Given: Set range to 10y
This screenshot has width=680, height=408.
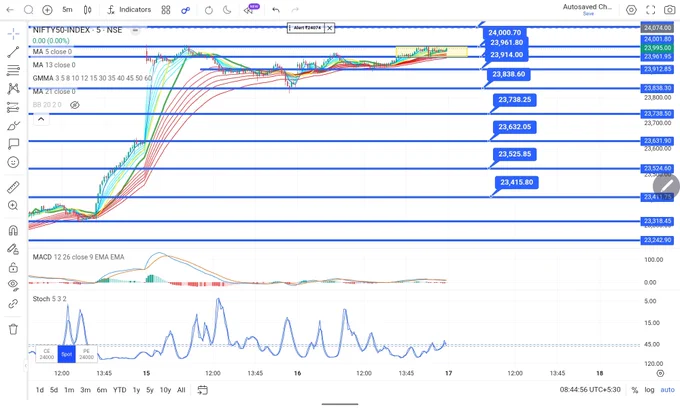Looking at the screenshot, I should [x=165, y=390].
